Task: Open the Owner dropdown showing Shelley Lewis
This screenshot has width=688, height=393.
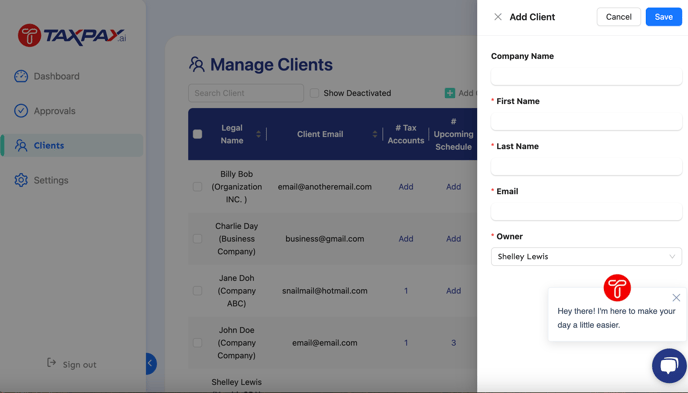Action: click(x=586, y=257)
